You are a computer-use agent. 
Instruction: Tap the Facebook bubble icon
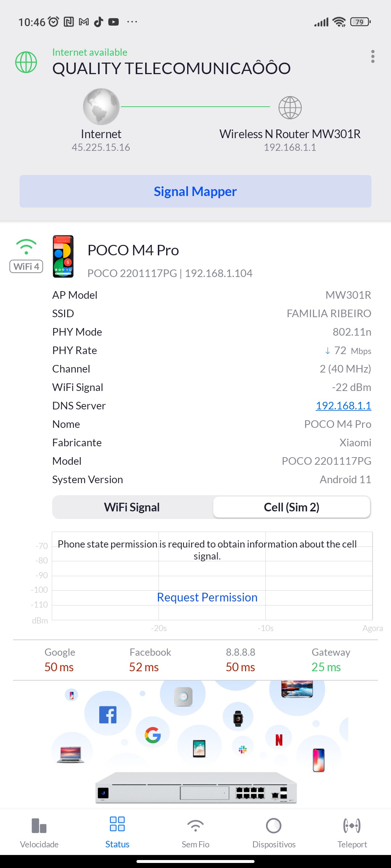(x=108, y=715)
